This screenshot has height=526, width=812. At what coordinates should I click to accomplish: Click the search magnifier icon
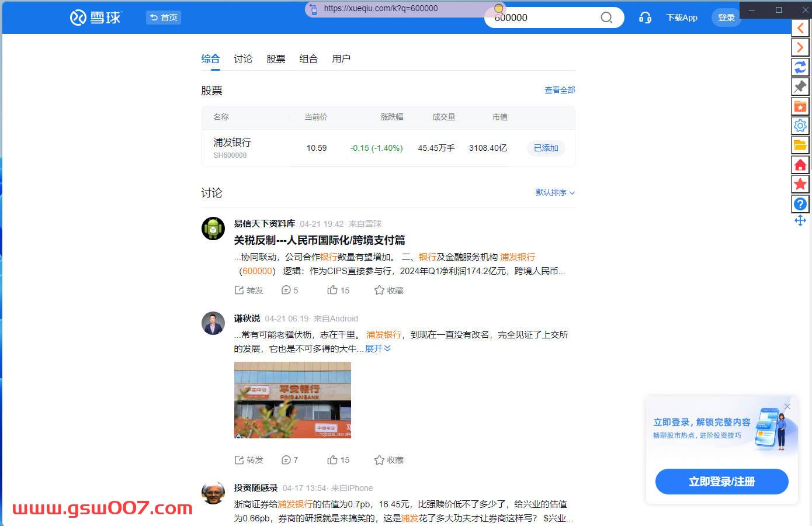click(x=606, y=18)
